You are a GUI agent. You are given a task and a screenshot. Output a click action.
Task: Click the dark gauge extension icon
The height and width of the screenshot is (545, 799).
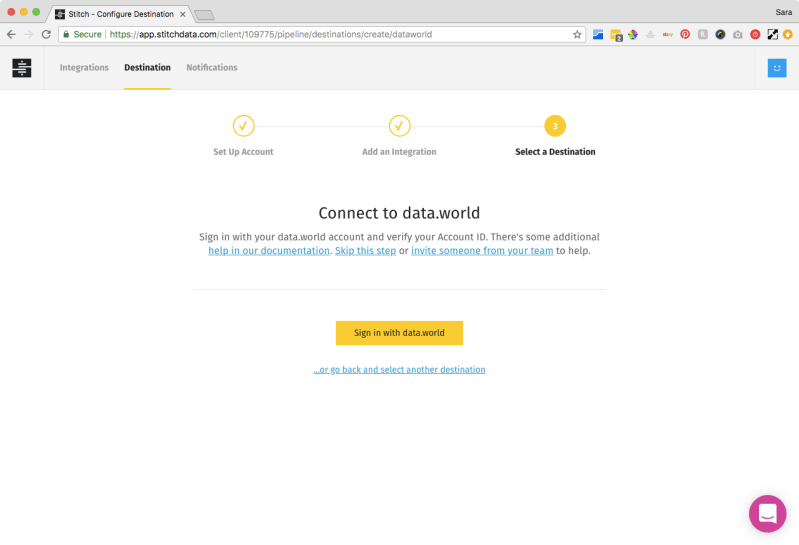(x=720, y=35)
